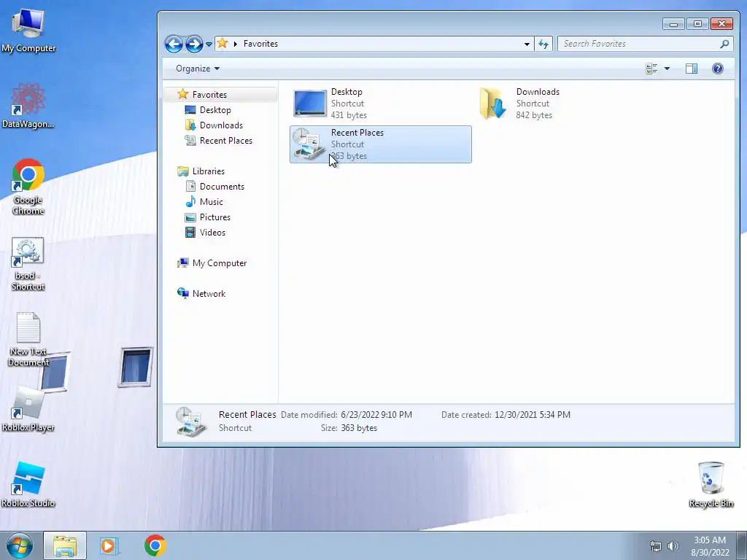
Task: Click the Date created value 12/30/2021 5:34 PM
Action: (x=532, y=415)
